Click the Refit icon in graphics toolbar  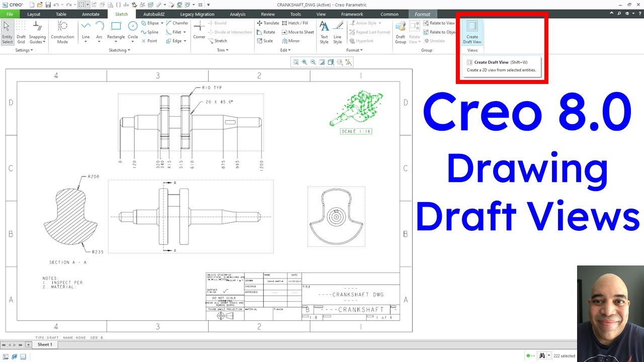click(x=296, y=62)
